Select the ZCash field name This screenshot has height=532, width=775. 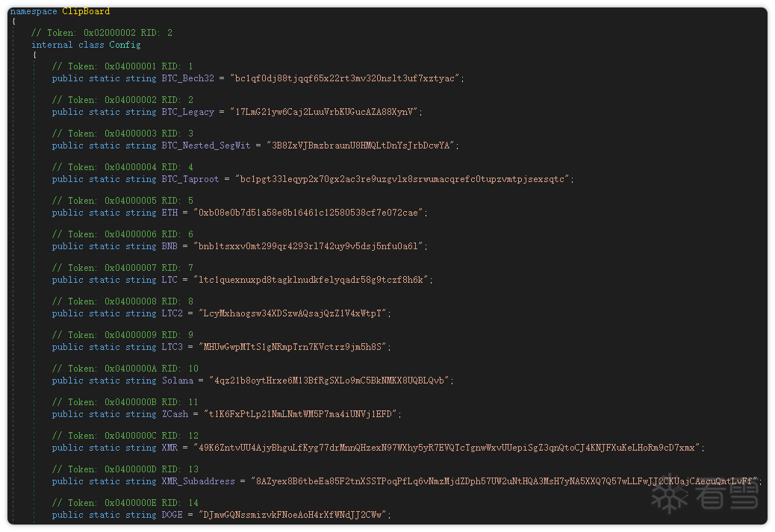[x=175, y=414]
